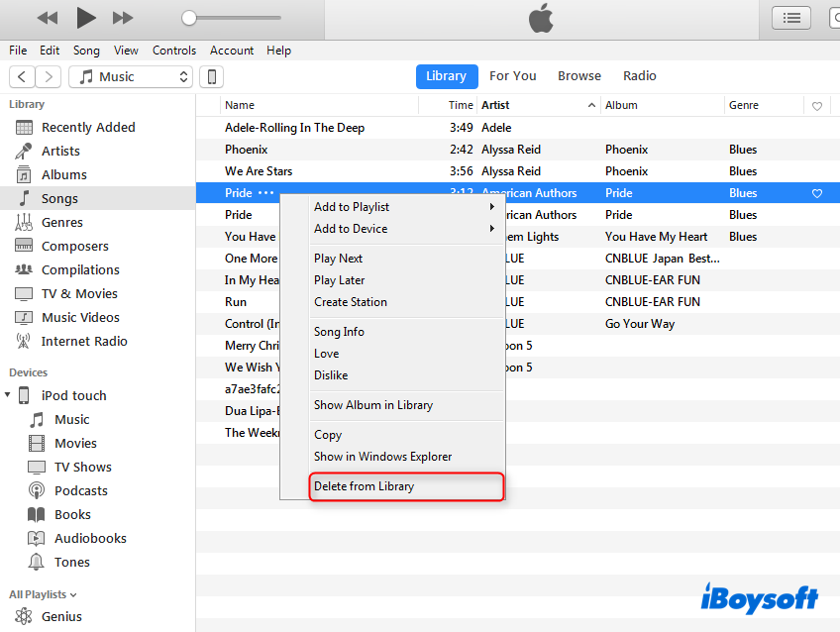The image size is (840, 632).
Task: Open the Music media type dropdown
Action: click(130, 76)
